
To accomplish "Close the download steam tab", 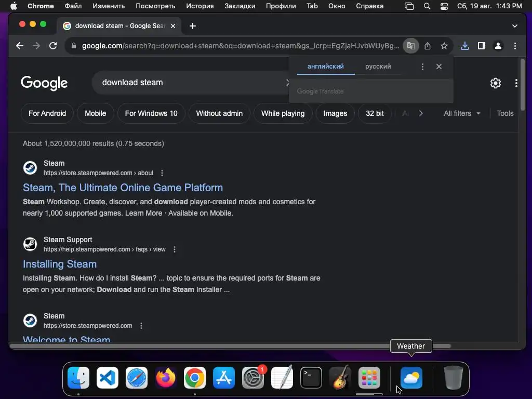I will click(173, 26).
